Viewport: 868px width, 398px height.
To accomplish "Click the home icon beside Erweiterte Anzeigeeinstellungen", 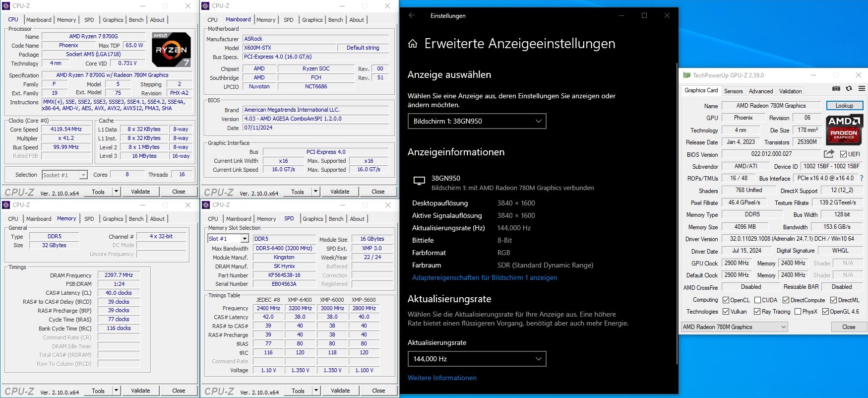I will click(413, 44).
